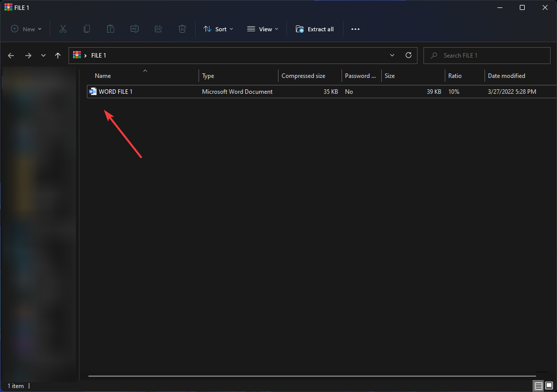The image size is (557, 392).
Task: Switch to details view icon in status bar
Action: click(x=539, y=386)
